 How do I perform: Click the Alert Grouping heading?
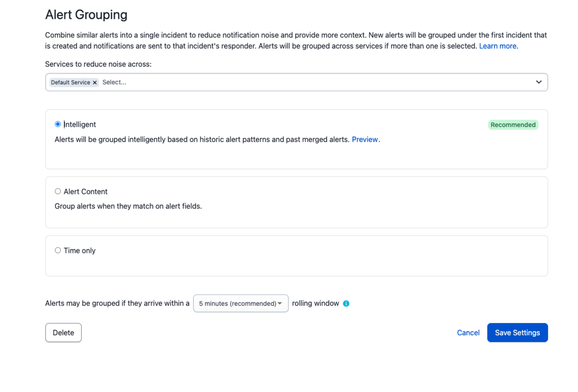(x=86, y=15)
